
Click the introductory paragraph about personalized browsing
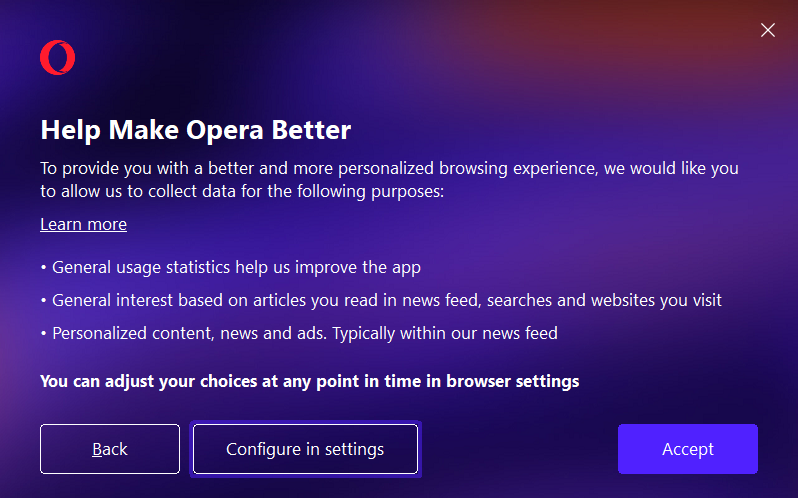[x=389, y=180]
